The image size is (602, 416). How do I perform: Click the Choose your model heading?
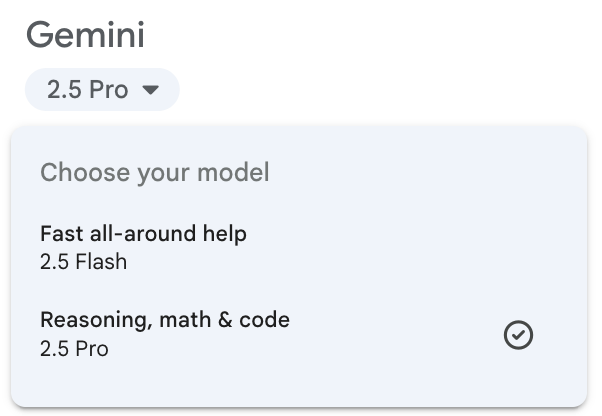coord(155,172)
